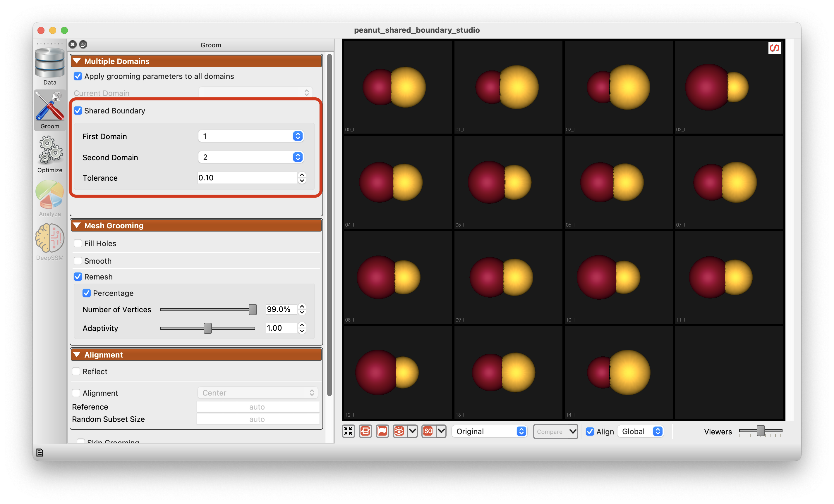Open the log window icon in the status bar
The height and width of the screenshot is (504, 834).
pyautogui.click(x=40, y=452)
